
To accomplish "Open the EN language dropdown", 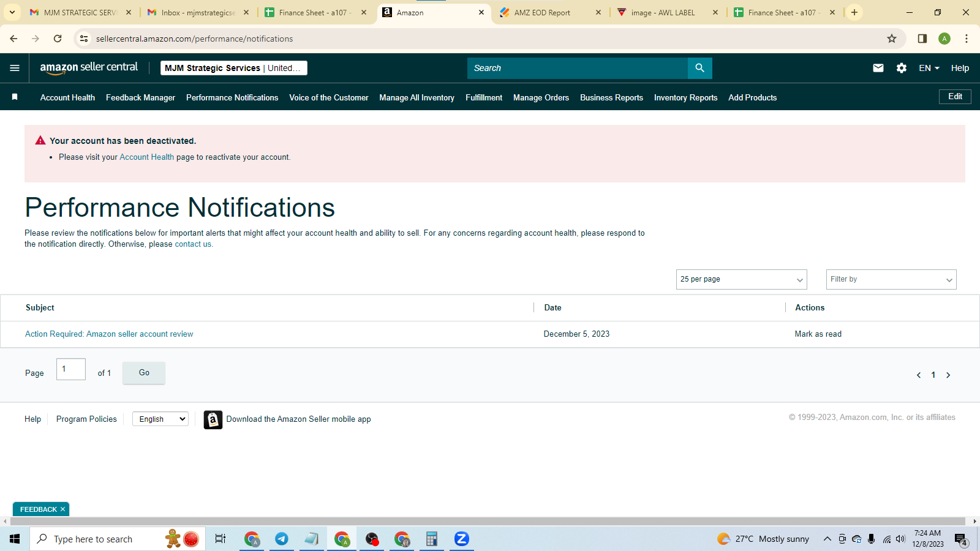I will click(929, 68).
